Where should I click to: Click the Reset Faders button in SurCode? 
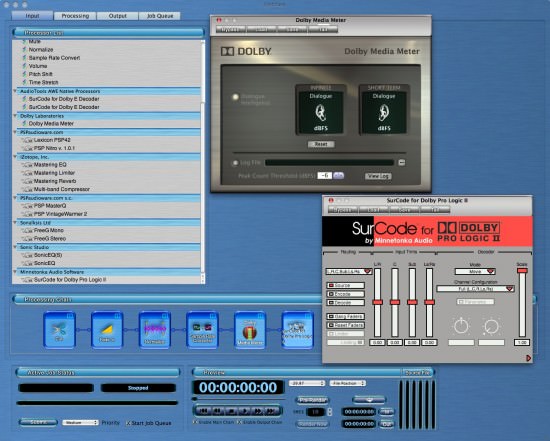tap(346, 325)
